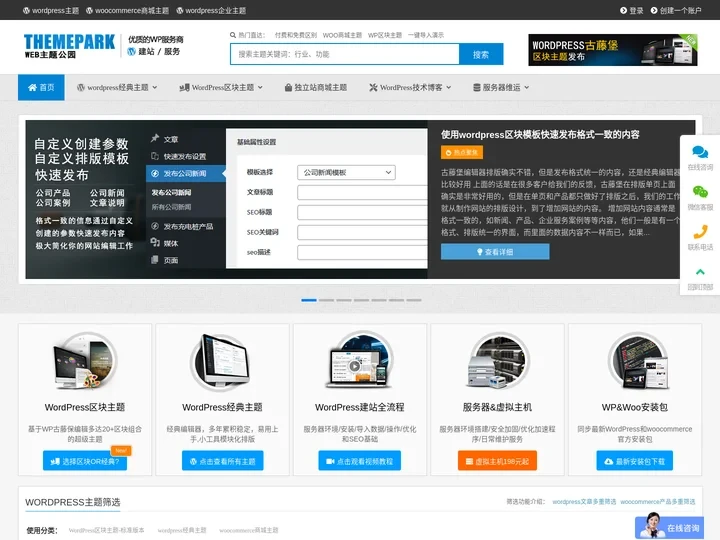Filter by WordPress区块主题-标准版本 category
Image resolution: width=720 pixels, height=540 pixels.
point(107,530)
